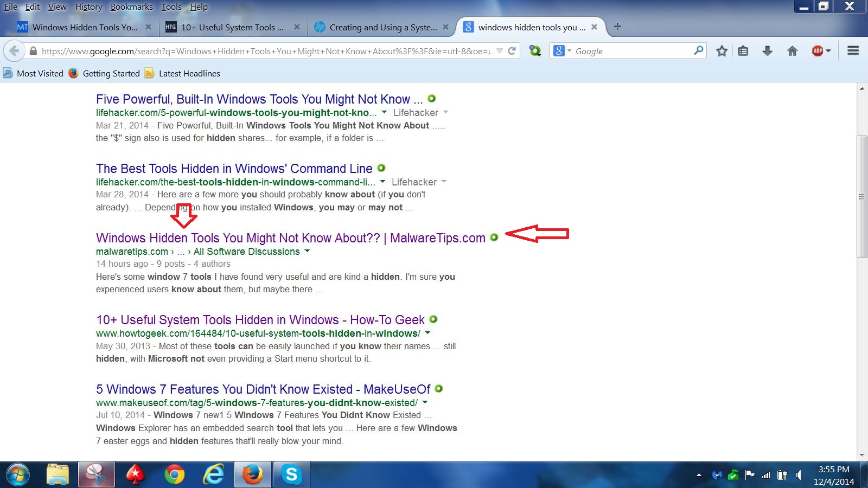Viewport: 868px width, 488px height.
Task: Go back with the browser Back arrow
Action: coord(15,51)
